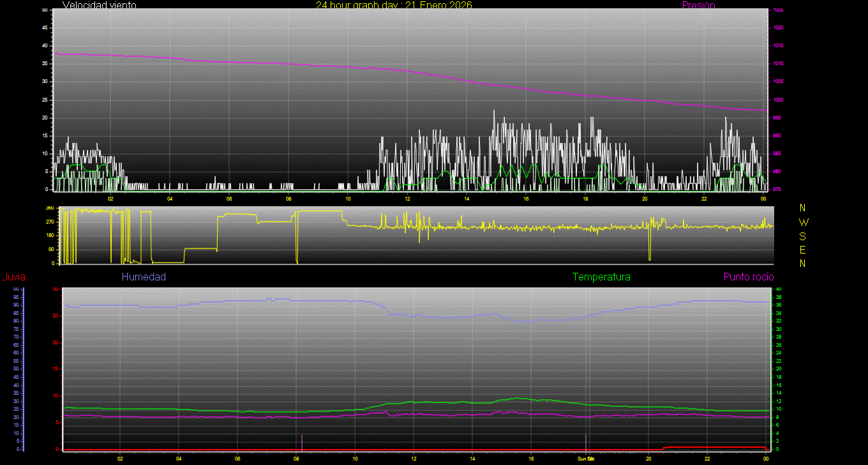This screenshot has height=465, width=868.
Task: Click the 'Velocidad viento' label
Action: [99, 5]
